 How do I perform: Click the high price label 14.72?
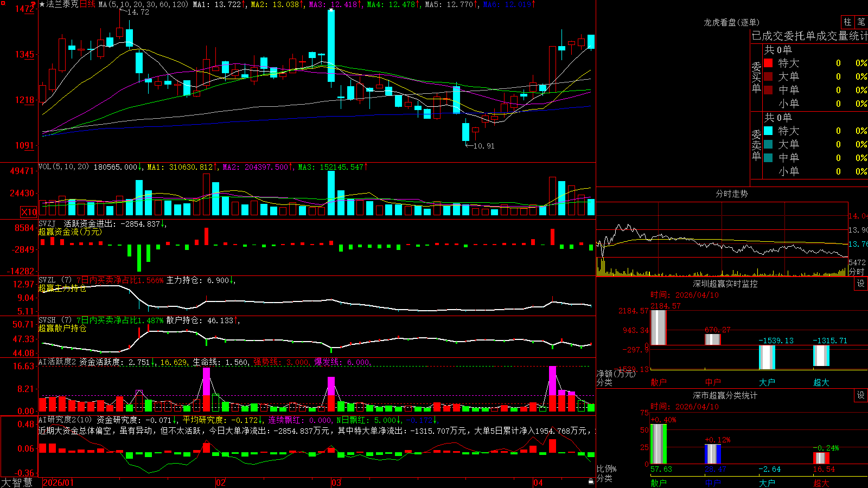pyautogui.click(x=138, y=12)
